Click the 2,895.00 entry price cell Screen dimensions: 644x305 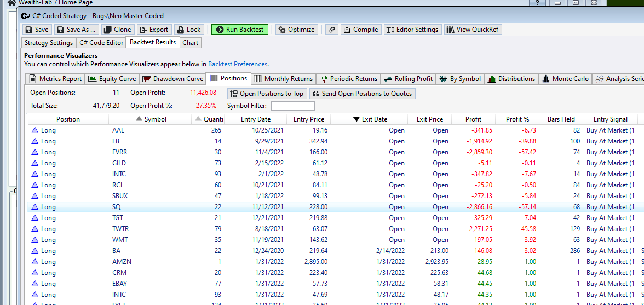[x=316, y=262]
